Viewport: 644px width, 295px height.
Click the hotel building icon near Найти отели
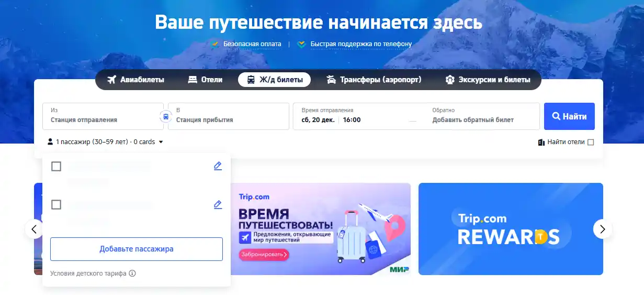point(541,142)
